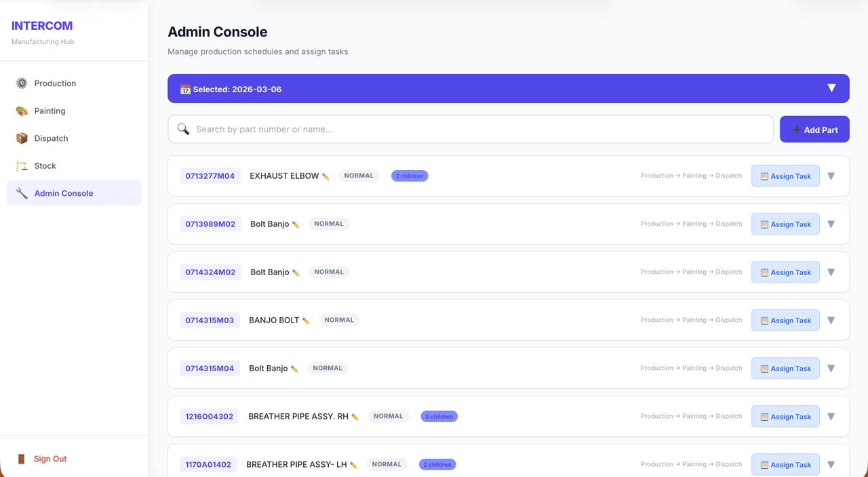Screen dimensions: 868x477
Task: Click the INTERCOM logo text
Action: tap(42, 26)
